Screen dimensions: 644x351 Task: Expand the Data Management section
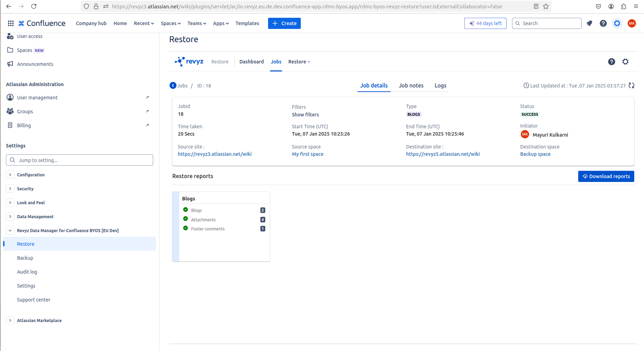10,216
